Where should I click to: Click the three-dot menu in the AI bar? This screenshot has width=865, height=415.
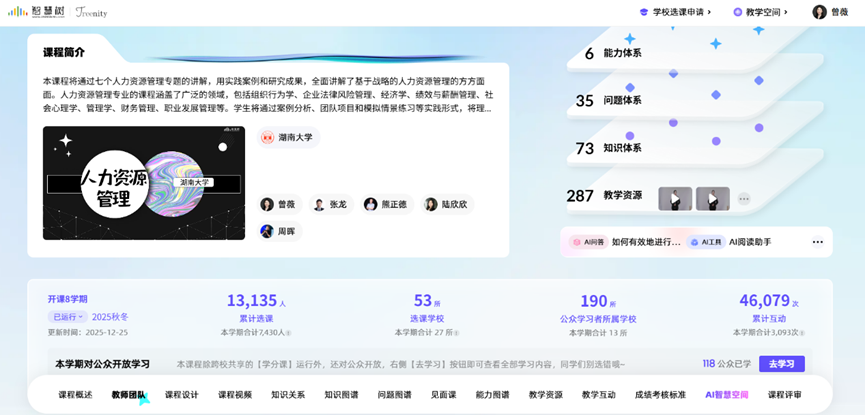pos(817,242)
